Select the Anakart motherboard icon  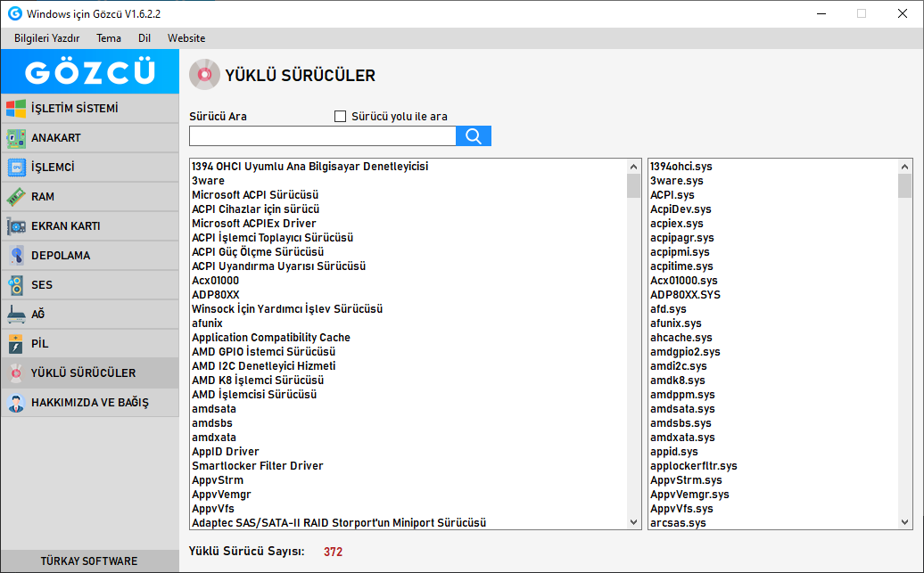[16, 138]
